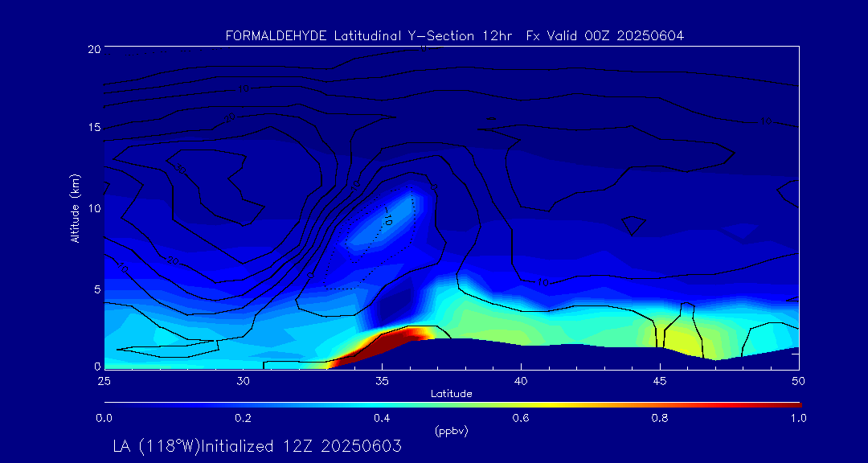Click color bar scale label 0.8
The image size is (868, 463).
pos(660,418)
